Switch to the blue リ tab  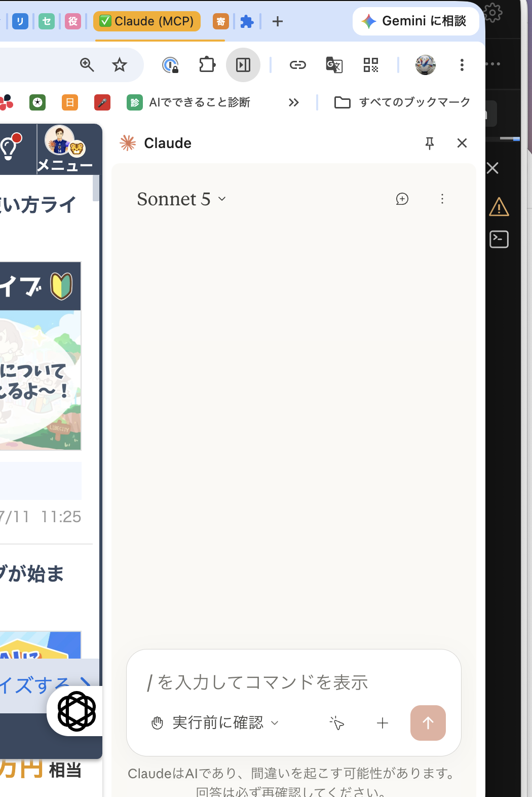pyautogui.click(x=20, y=21)
